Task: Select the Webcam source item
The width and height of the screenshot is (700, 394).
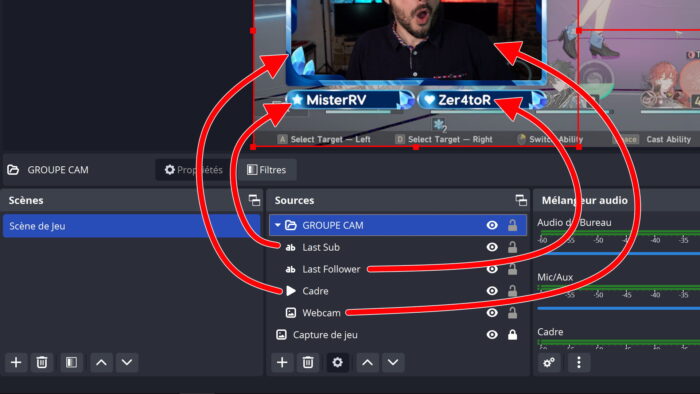Action: coord(398,313)
